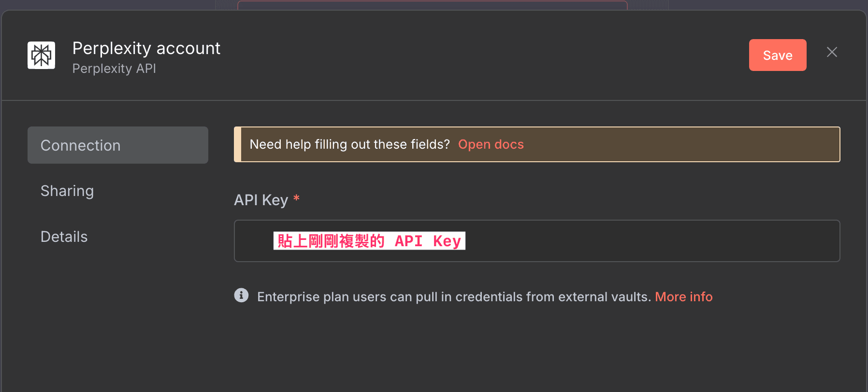Image resolution: width=868 pixels, height=392 pixels.
Task: Open docs for filling out fields
Action: coord(491,144)
